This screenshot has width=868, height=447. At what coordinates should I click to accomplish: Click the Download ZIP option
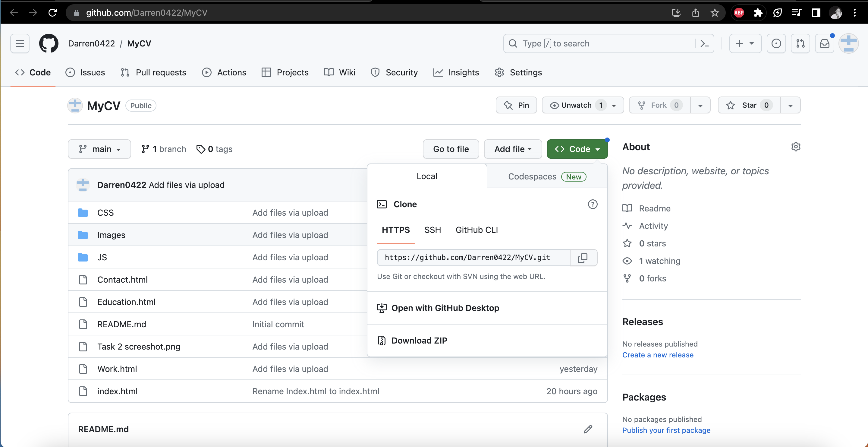coord(419,340)
